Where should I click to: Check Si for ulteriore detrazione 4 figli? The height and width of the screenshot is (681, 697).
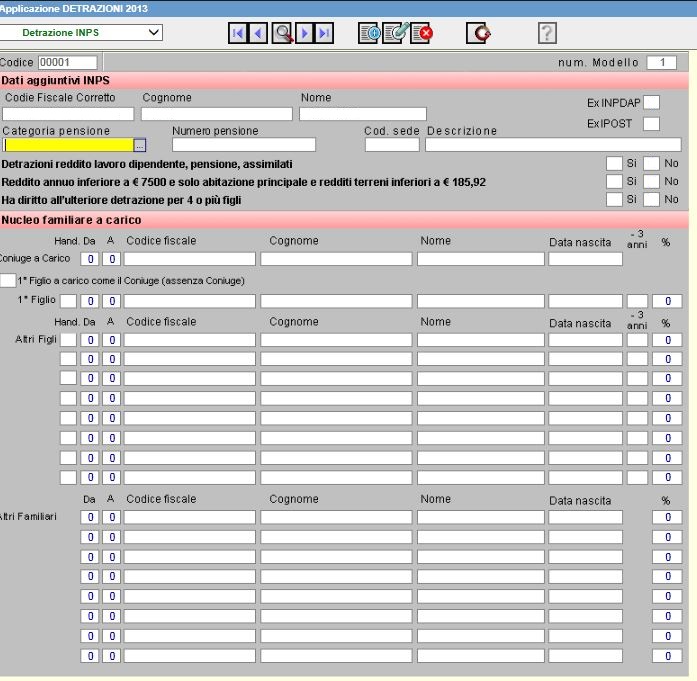coord(614,199)
